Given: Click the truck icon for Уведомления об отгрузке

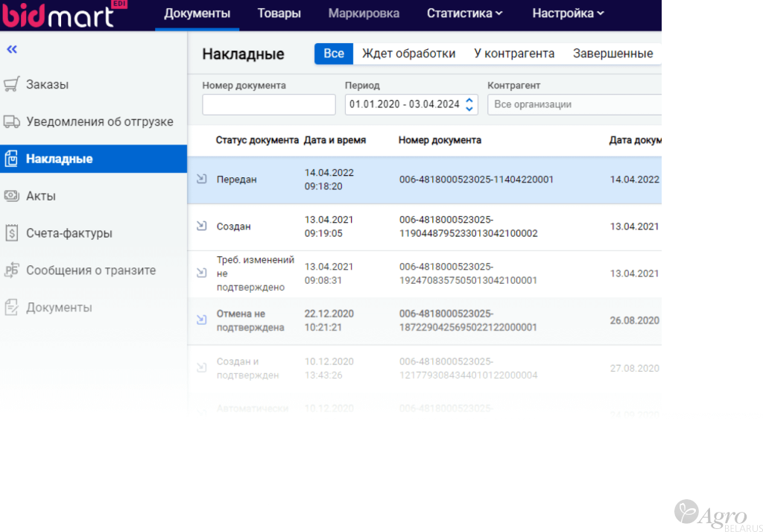Looking at the screenshot, I should pos(12,121).
